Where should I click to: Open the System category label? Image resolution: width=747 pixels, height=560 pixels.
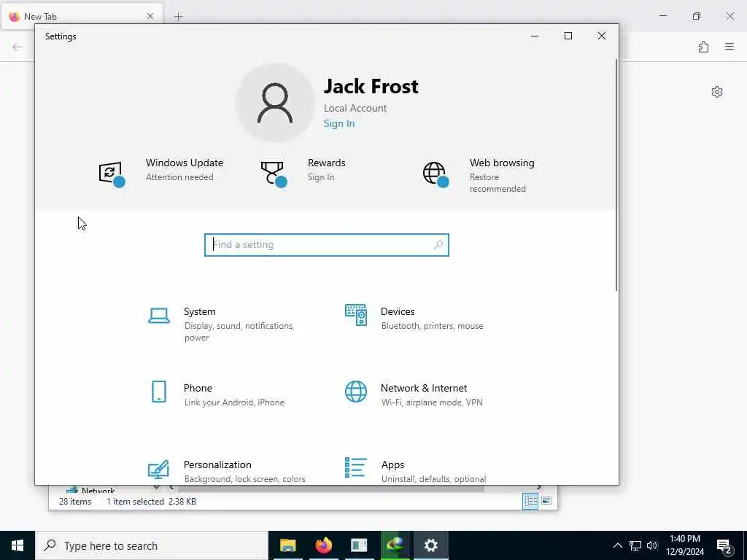(x=200, y=311)
